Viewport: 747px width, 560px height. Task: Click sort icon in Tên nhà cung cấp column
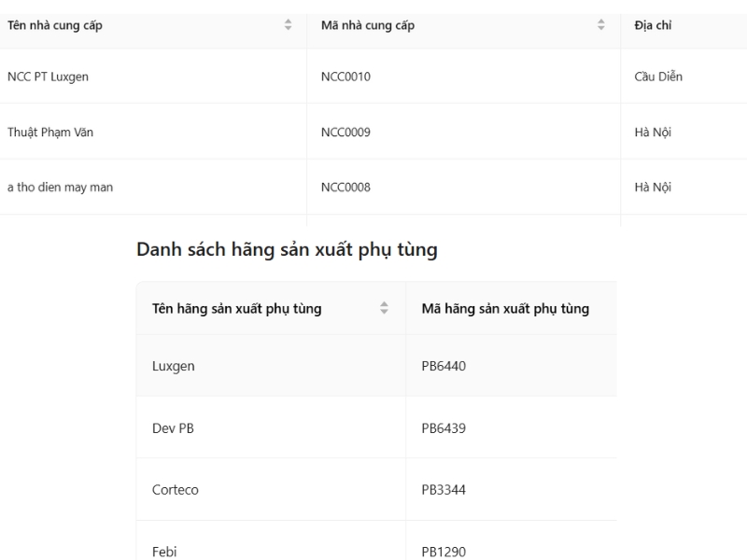click(288, 25)
